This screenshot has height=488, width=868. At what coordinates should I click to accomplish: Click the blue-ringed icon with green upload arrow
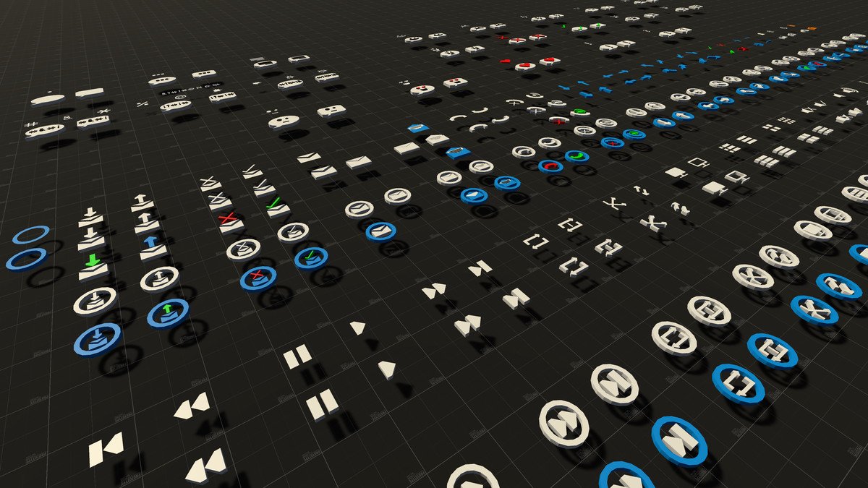[x=168, y=312]
